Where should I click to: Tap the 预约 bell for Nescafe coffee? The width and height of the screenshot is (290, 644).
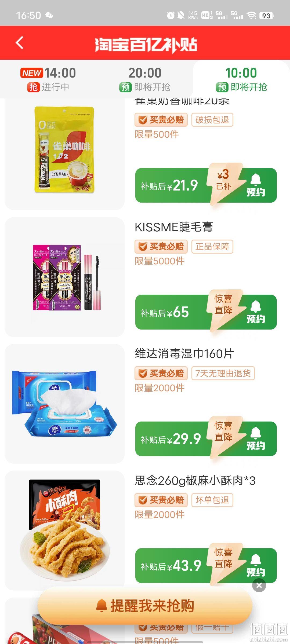click(256, 185)
